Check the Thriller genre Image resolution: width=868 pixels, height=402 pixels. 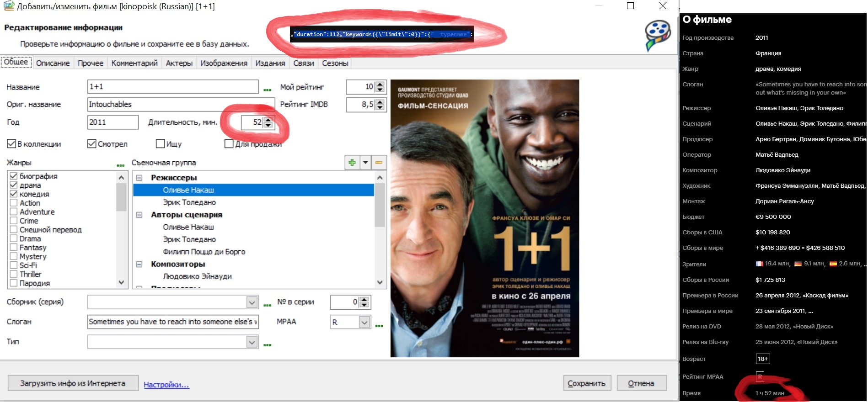tap(14, 274)
